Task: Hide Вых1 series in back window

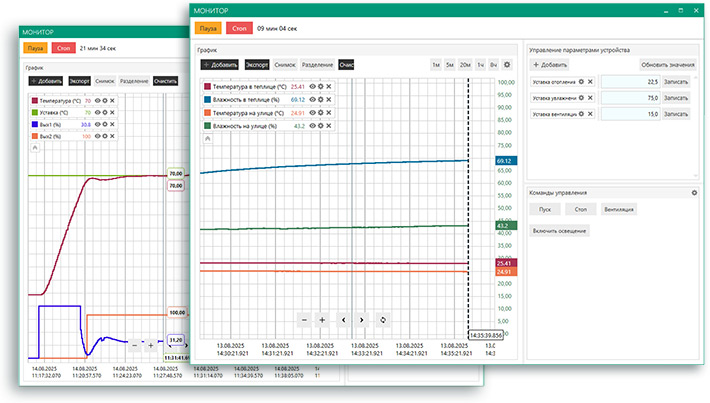Action: 97,125
